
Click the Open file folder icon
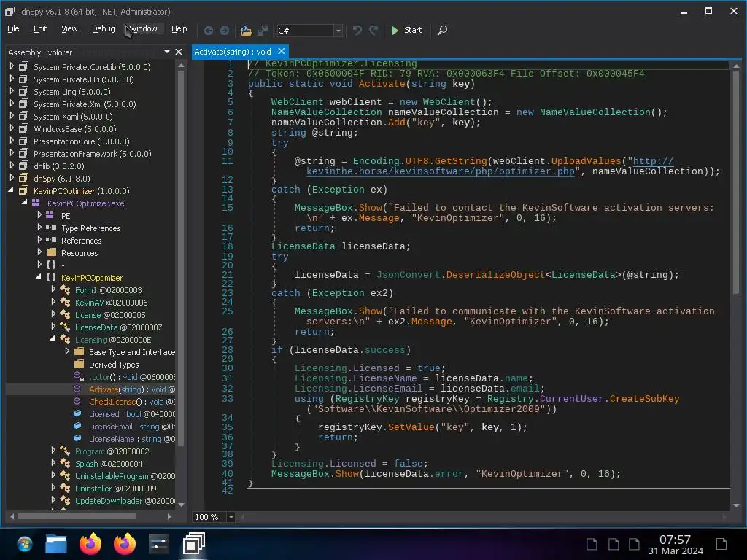[246, 31]
